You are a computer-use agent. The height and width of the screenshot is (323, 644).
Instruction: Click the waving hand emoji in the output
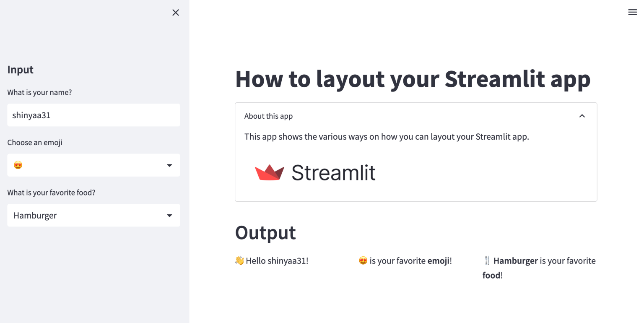pyautogui.click(x=239, y=261)
